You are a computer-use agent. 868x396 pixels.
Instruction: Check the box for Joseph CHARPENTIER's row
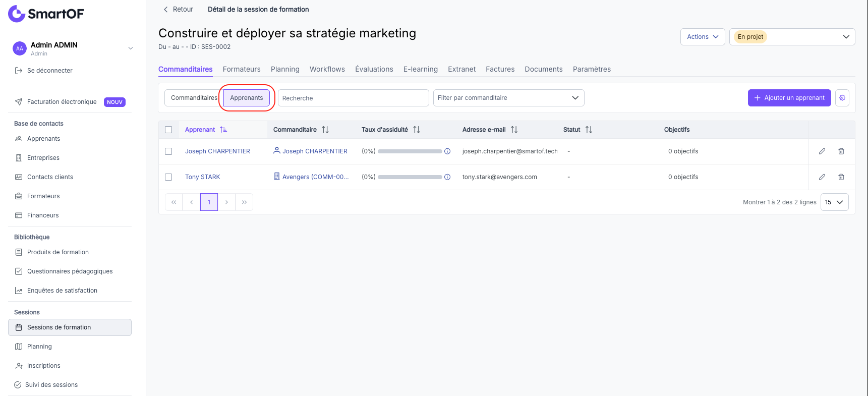tap(168, 151)
